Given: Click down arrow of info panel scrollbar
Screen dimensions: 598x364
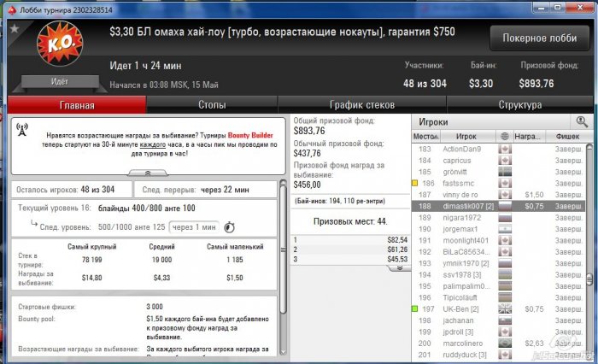Looking at the screenshot, I should [x=283, y=352].
